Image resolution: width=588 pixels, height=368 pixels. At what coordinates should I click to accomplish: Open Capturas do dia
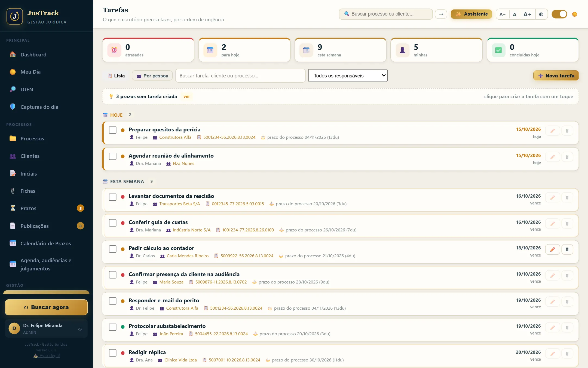coord(46,107)
